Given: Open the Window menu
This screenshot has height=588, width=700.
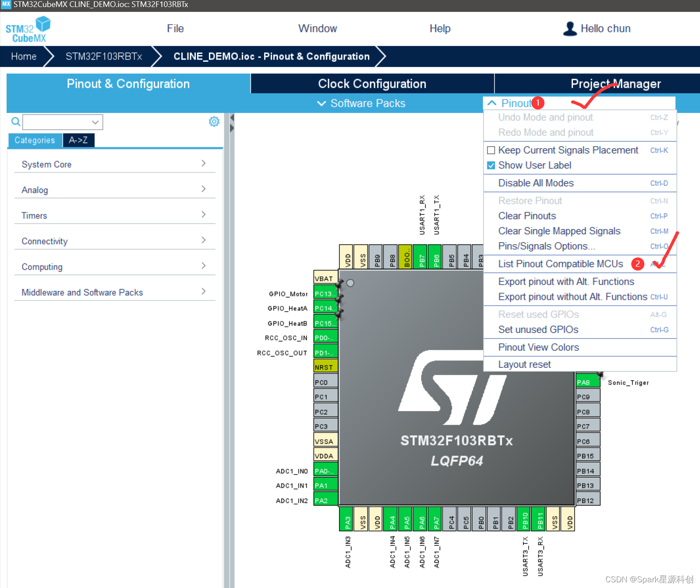Looking at the screenshot, I should (x=318, y=28).
